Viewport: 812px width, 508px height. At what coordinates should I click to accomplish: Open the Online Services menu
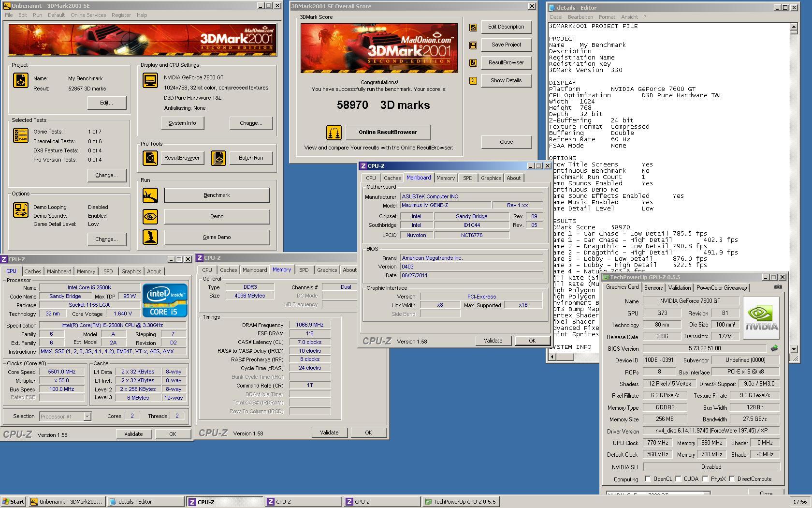[x=88, y=15]
